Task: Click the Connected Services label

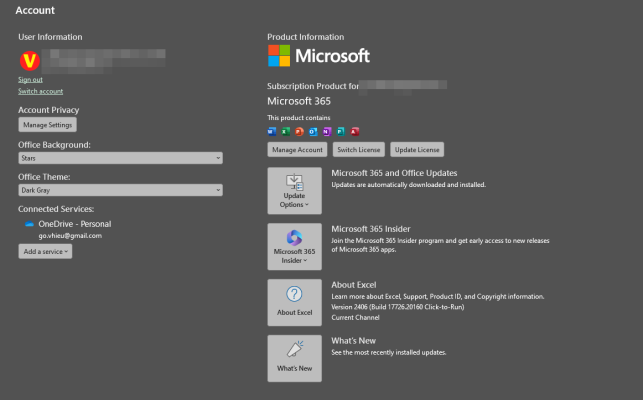Action: click(56, 209)
